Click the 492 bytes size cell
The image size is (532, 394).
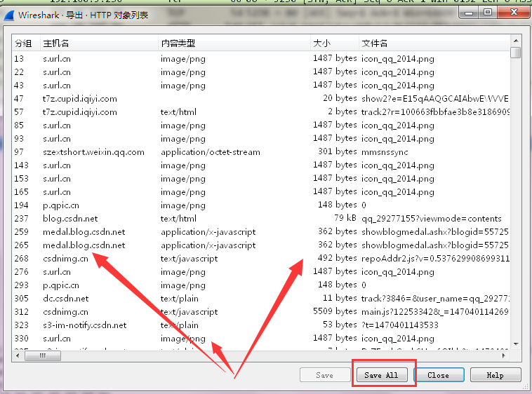[x=338, y=258]
